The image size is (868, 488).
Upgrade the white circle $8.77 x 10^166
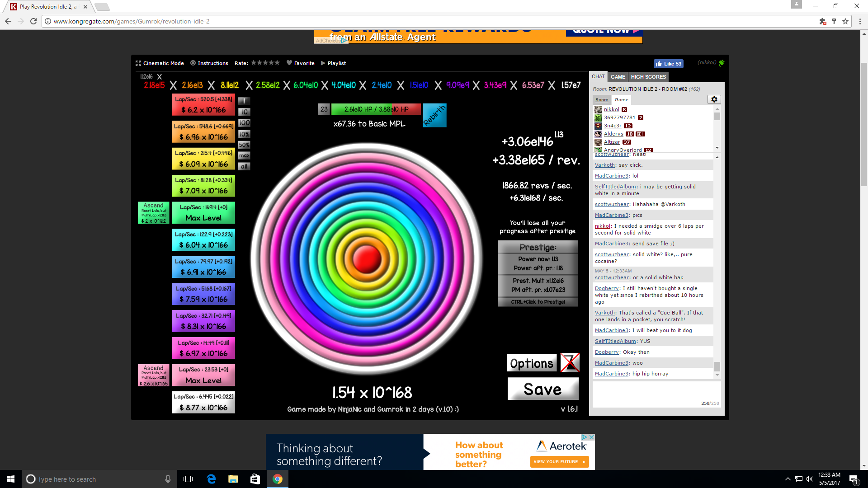(203, 402)
